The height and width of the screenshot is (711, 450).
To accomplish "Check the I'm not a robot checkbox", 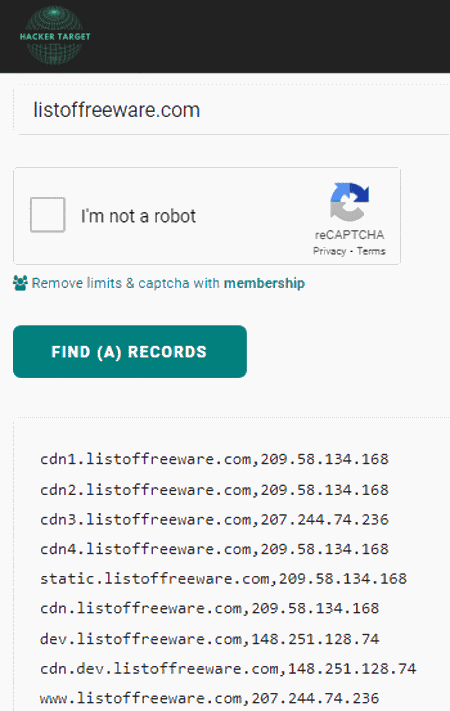I will tap(48, 214).
